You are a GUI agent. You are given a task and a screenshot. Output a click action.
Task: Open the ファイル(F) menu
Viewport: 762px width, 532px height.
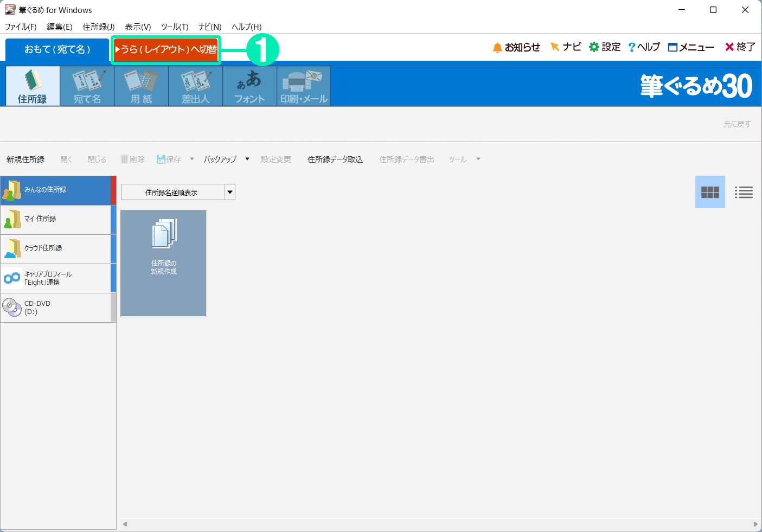pyautogui.click(x=21, y=27)
